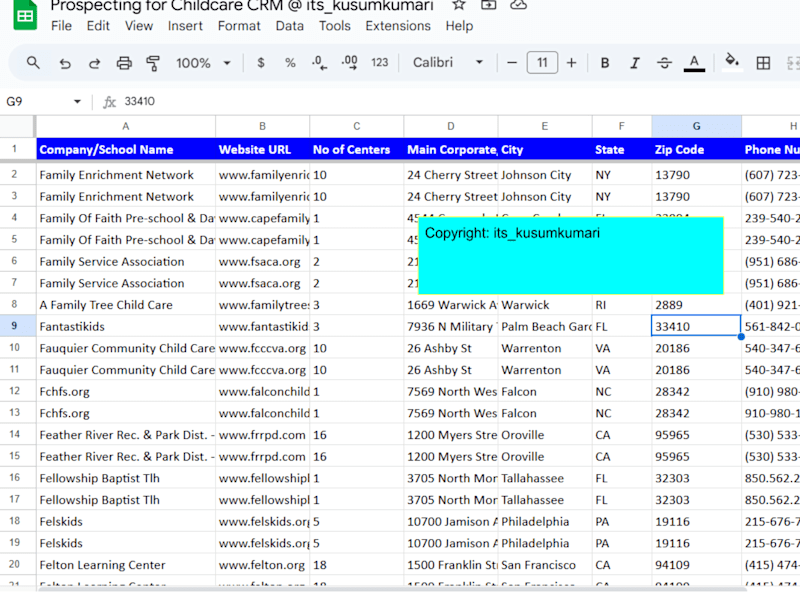Viewport: 800px width, 600px height.
Task: Click the 'A Family Tree Child Care' cell
Action: [x=126, y=305]
